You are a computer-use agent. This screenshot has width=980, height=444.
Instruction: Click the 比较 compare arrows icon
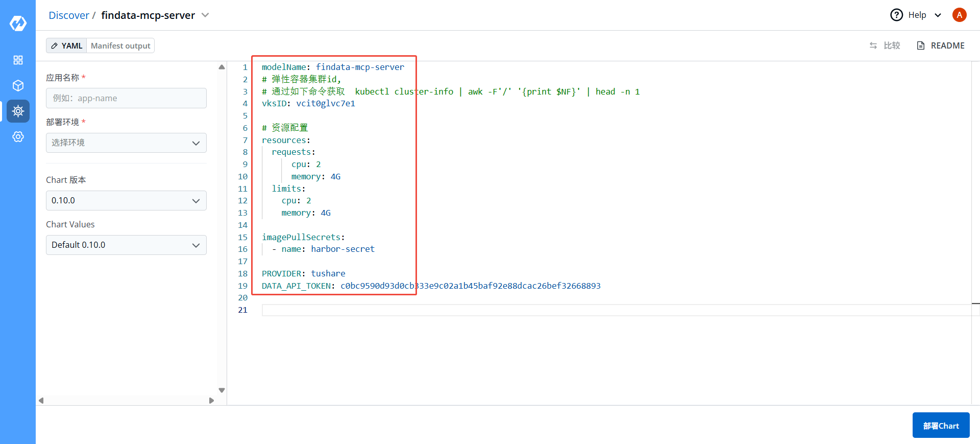pyautogui.click(x=873, y=46)
